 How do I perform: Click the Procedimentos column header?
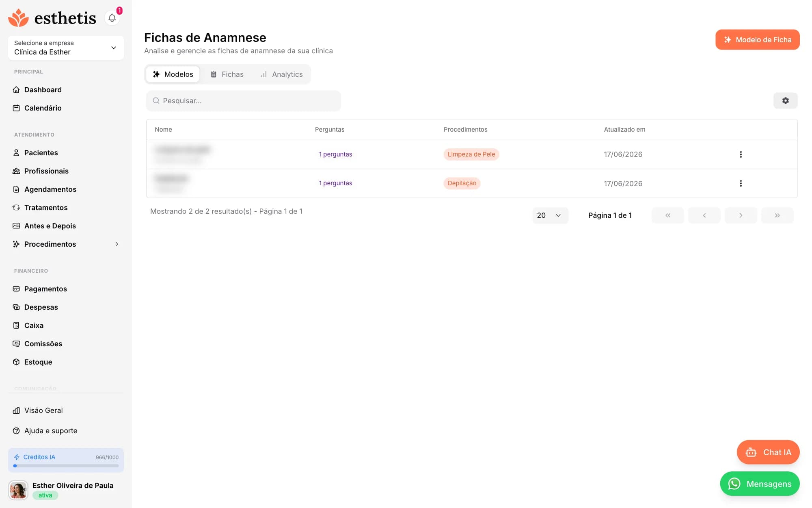tap(465, 130)
